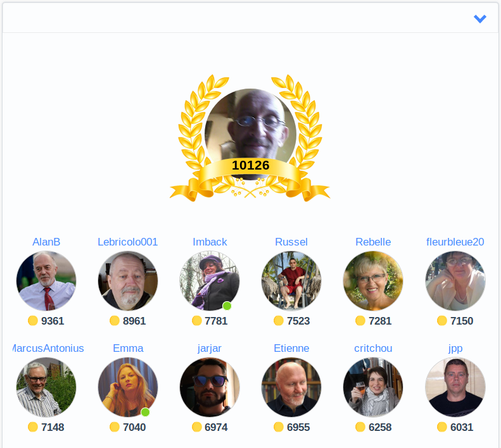Click the coin icon beside 8961 points
The image size is (501, 448).
click(x=115, y=320)
